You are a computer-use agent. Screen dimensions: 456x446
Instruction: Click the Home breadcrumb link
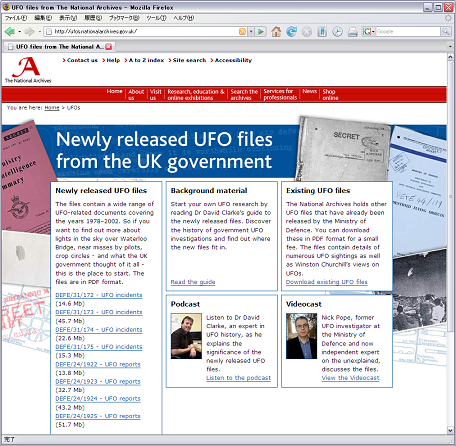click(52, 108)
